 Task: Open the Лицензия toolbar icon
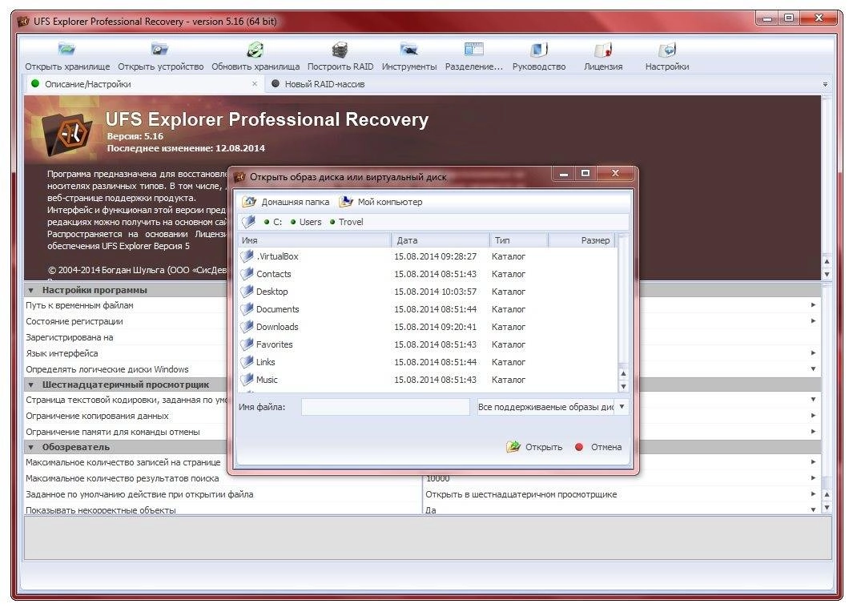pos(603,50)
